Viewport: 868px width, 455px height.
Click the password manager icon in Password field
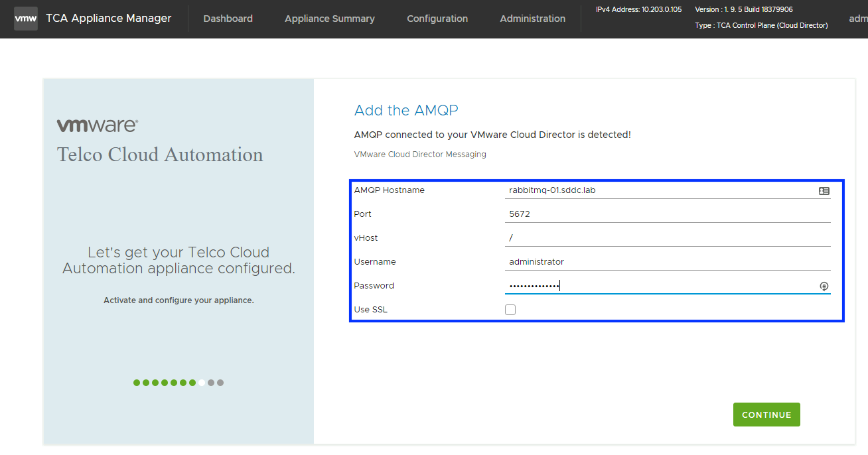(x=824, y=287)
